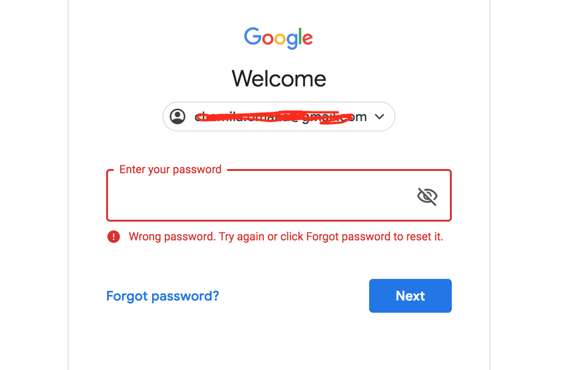Click the exclamation icon beside the error message
Viewport: 588px width, 370px height.
[x=113, y=237]
